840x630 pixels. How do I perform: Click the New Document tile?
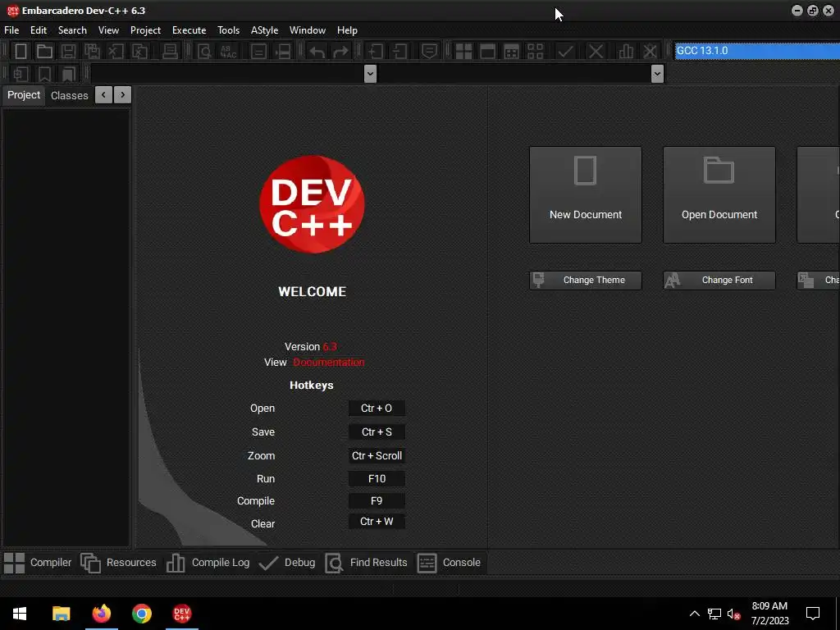click(x=586, y=195)
